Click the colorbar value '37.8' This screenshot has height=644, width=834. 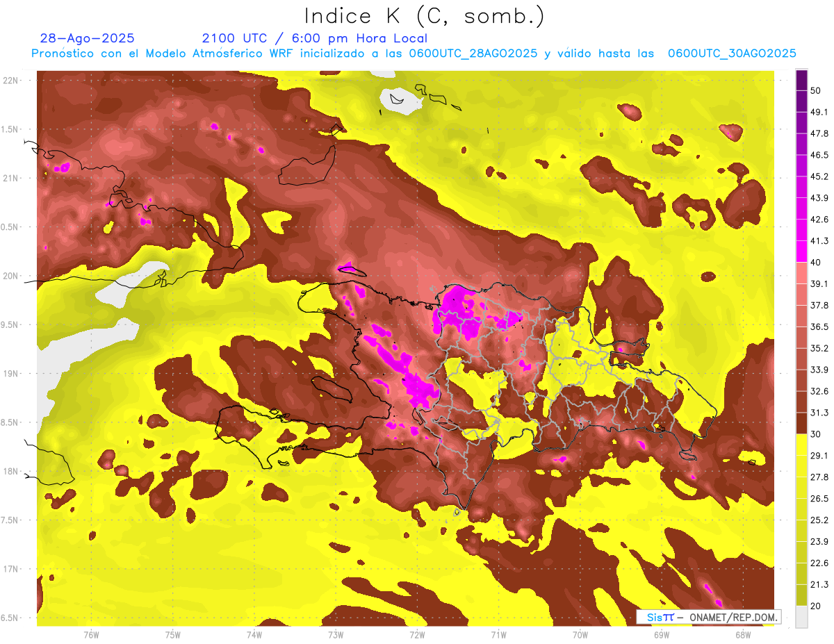click(x=819, y=305)
